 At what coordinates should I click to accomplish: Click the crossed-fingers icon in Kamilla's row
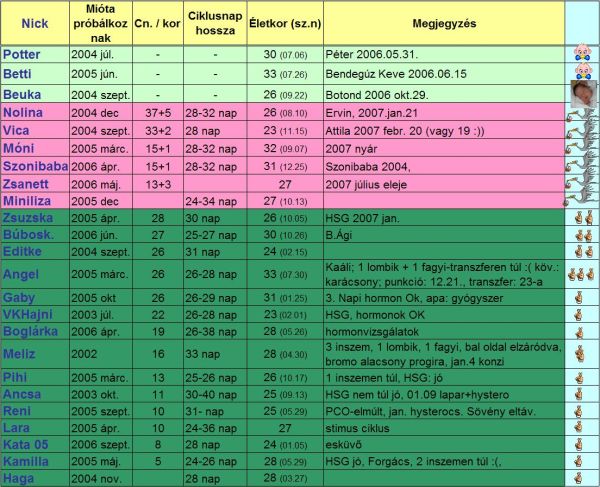click(582, 462)
